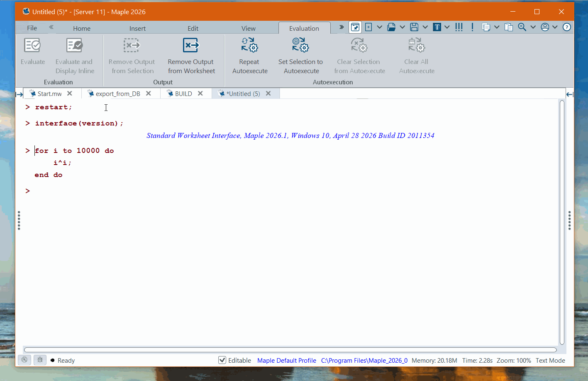Click Set Selection to Autoexecute icon

point(300,45)
